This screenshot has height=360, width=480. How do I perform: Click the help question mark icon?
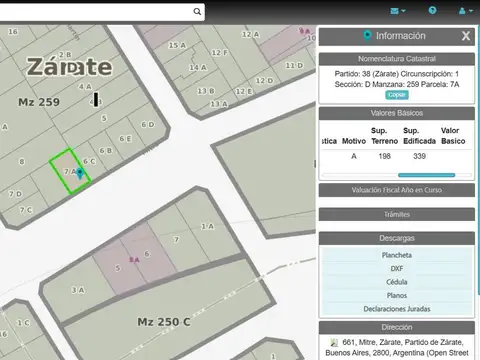[x=432, y=10]
